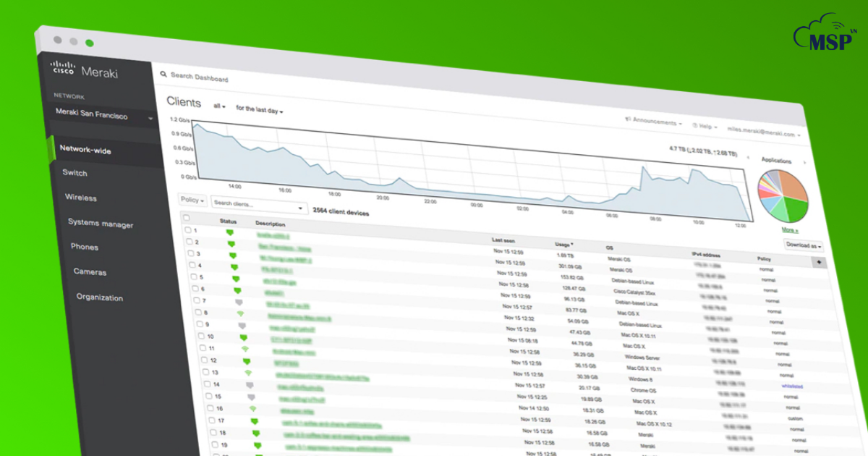Click the search magnifier icon

click(x=164, y=74)
